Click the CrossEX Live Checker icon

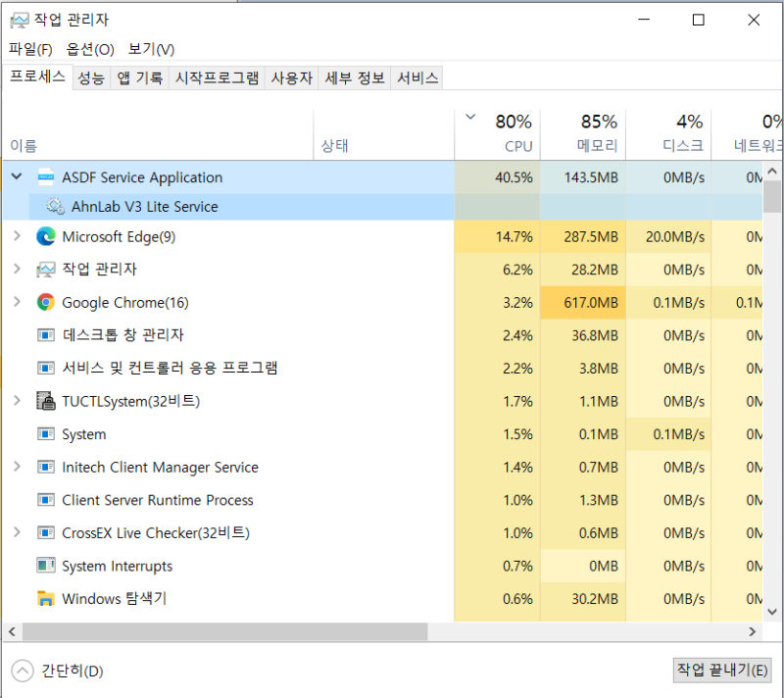coord(46,533)
